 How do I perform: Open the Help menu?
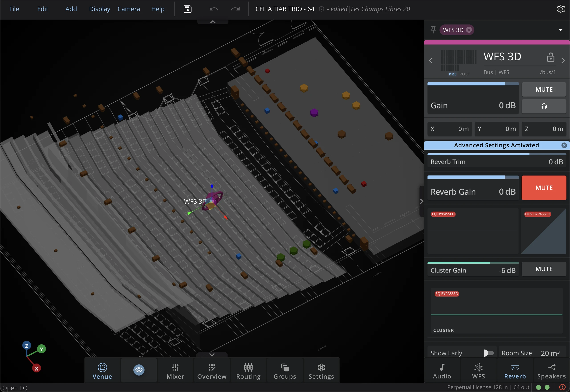coord(158,9)
